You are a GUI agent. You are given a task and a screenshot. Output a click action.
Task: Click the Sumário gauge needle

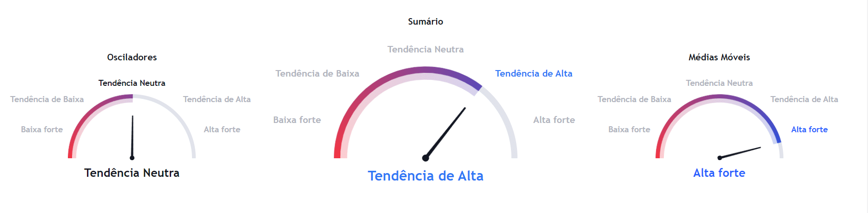[x=445, y=133]
